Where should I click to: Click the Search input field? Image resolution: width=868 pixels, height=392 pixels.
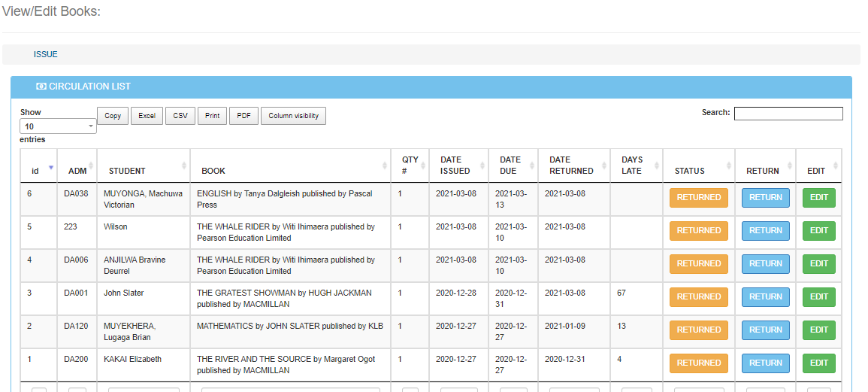point(788,114)
